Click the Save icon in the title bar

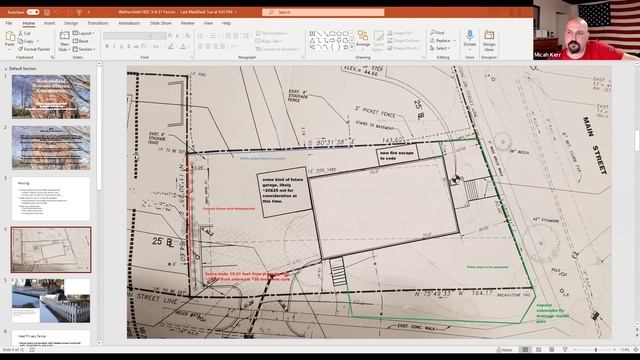(47, 12)
